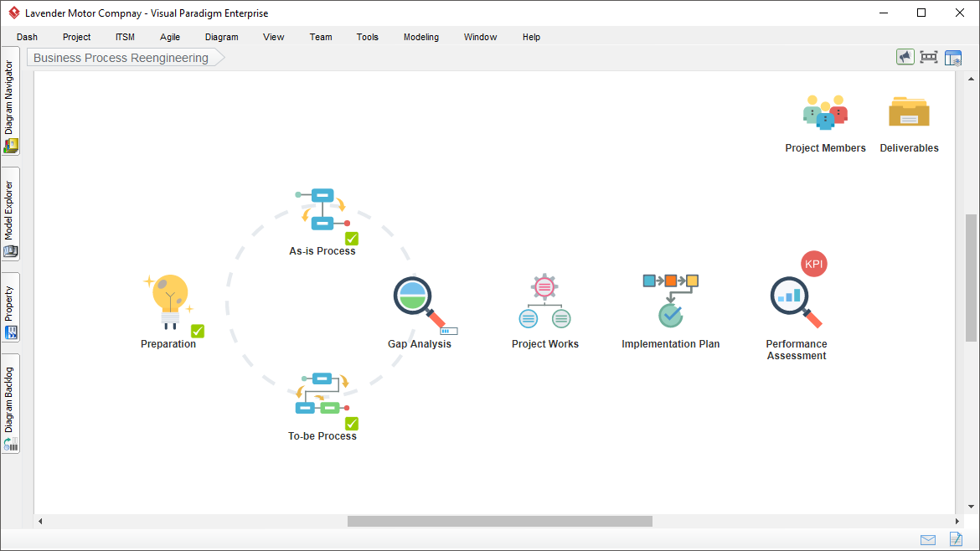This screenshot has width=980, height=551.
Task: Click the fit-to-screen icon in top toolbar
Action: 929,57
